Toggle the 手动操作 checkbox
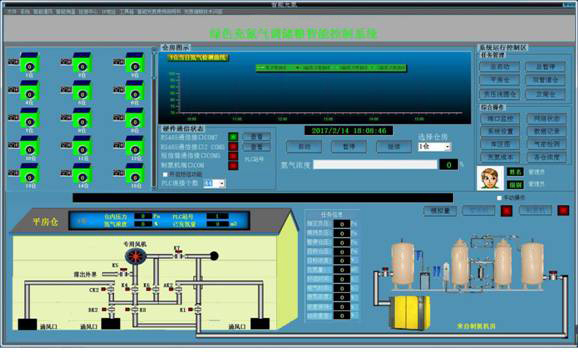The width and height of the screenshot is (578, 361). (499, 198)
